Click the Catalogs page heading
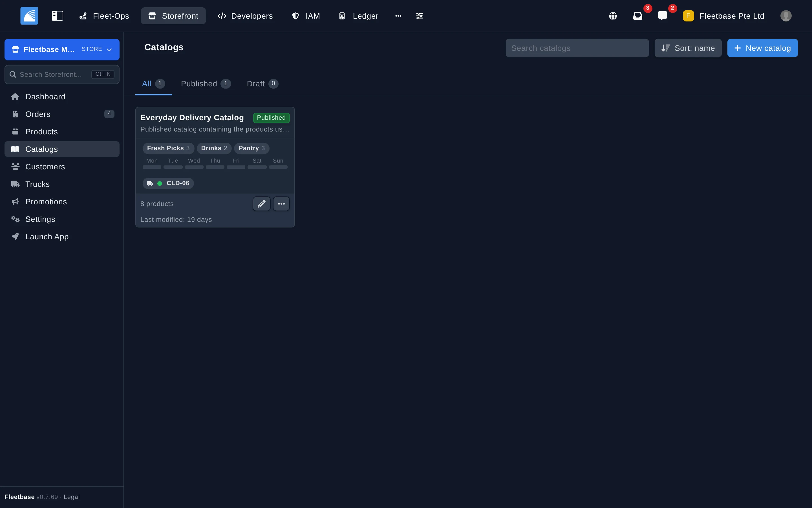 (x=164, y=47)
